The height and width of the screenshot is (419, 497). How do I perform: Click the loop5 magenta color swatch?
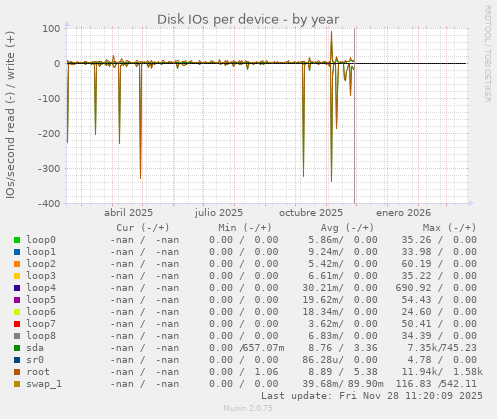17,300
